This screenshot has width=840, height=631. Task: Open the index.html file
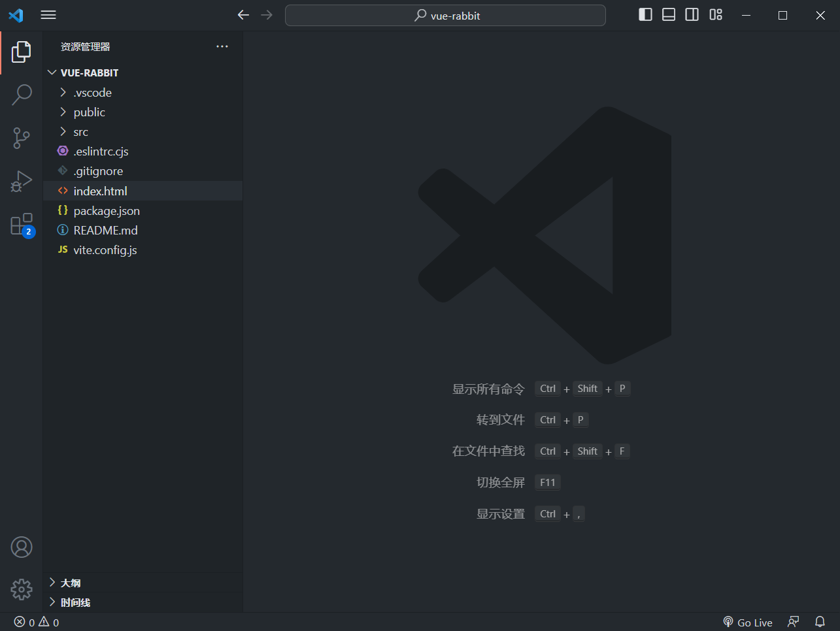point(143,191)
